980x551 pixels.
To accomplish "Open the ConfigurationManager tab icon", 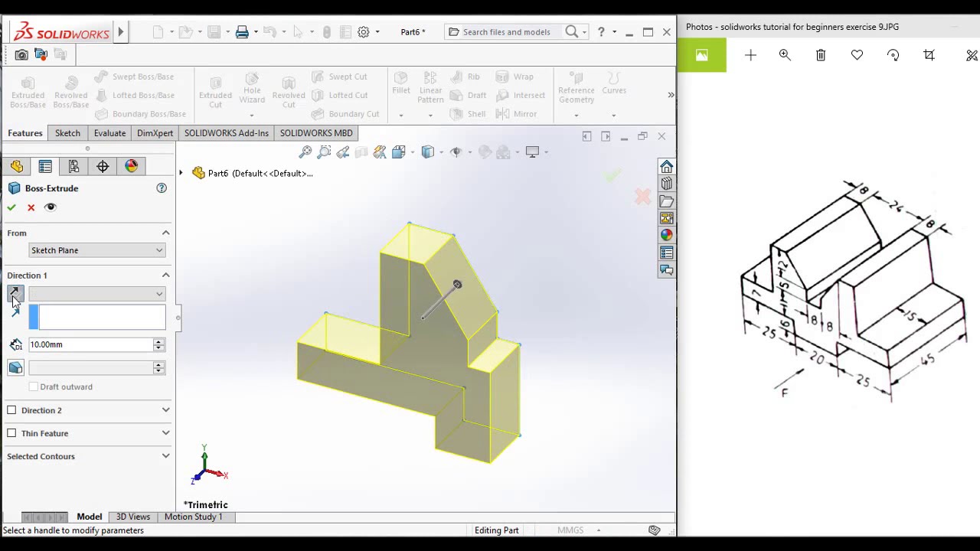I will (x=73, y=167).
